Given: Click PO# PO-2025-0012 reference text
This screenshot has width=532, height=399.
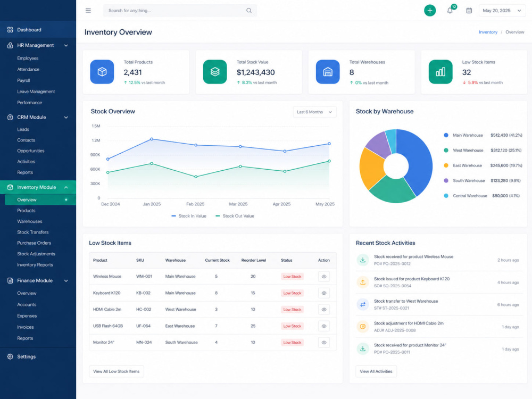Looking at the screenshot, I should pyautogui.click(x=392, y=264).
